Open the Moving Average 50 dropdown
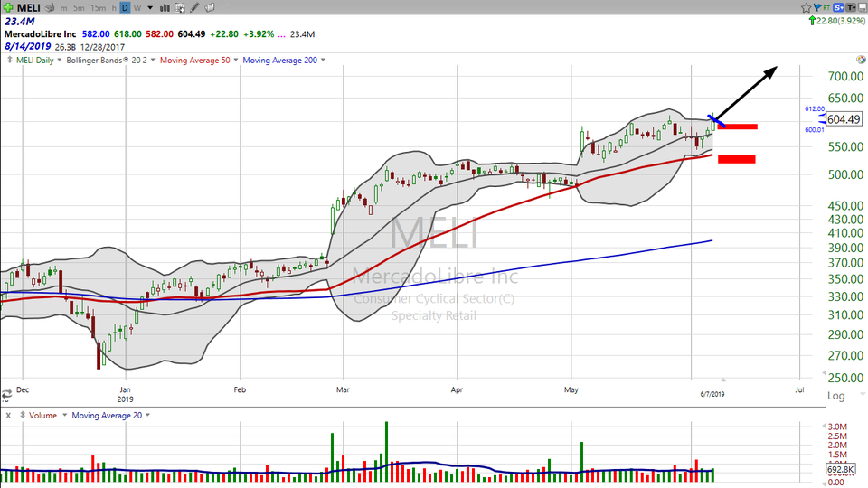Image resolution: width=868 pixels, height=488 pixels. point(236,60)
